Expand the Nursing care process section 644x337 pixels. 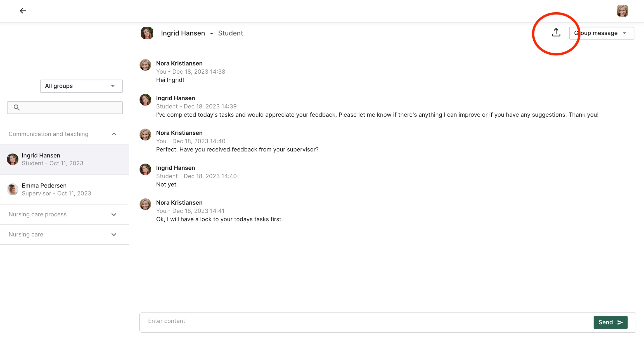pos(114,214)
